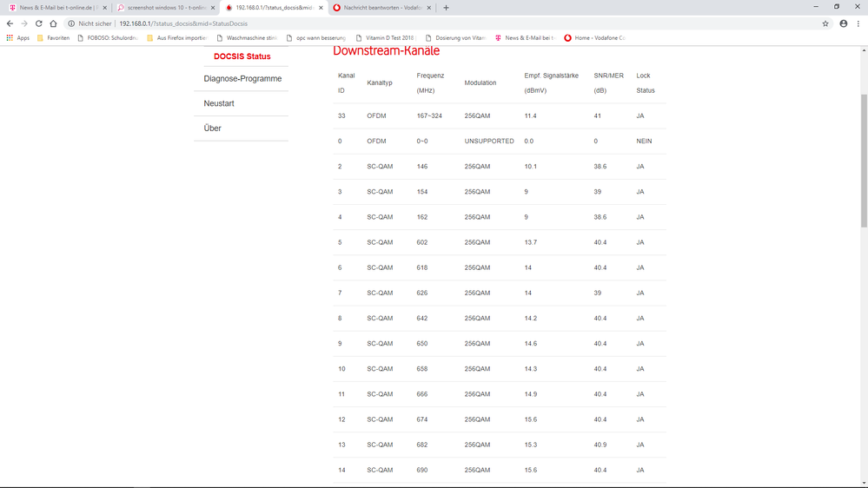Click the 'Modulation' column header
Image resolution: width=868 pixels, height=488 pixels.
click(x=480, y=83)
